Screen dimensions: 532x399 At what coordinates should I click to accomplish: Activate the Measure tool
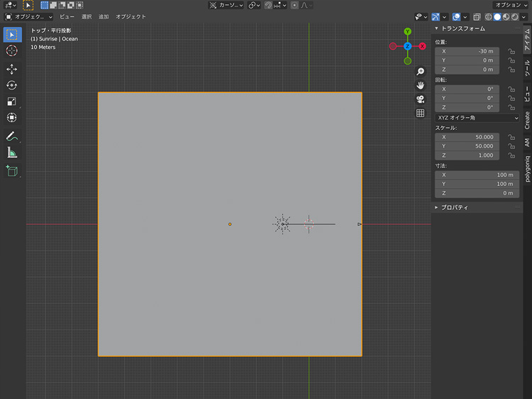pos(12,152)
